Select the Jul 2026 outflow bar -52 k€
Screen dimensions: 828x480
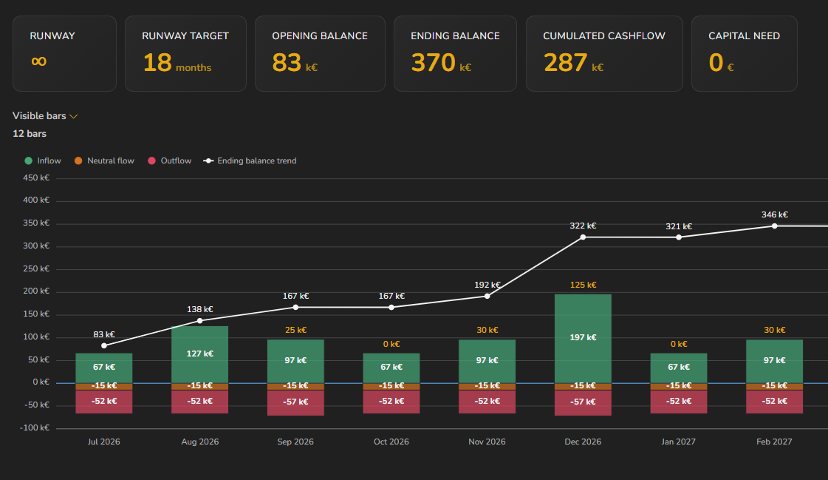[x=104, y=401]
